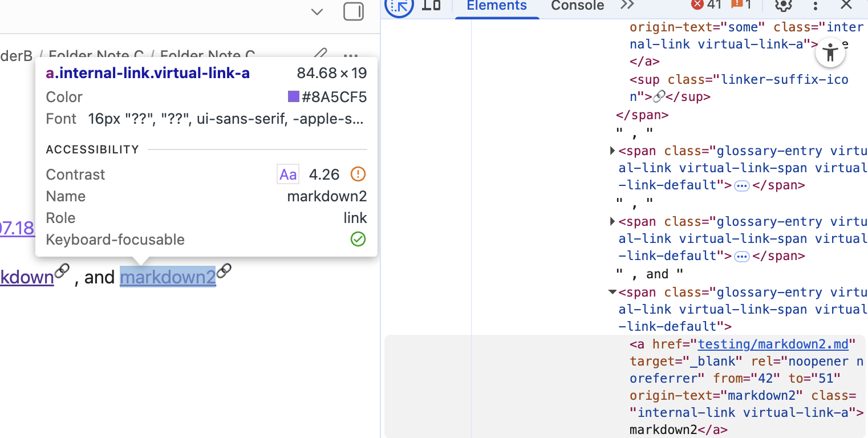Click the chain link icon after markdown2
868x438 pixels.
224,270
